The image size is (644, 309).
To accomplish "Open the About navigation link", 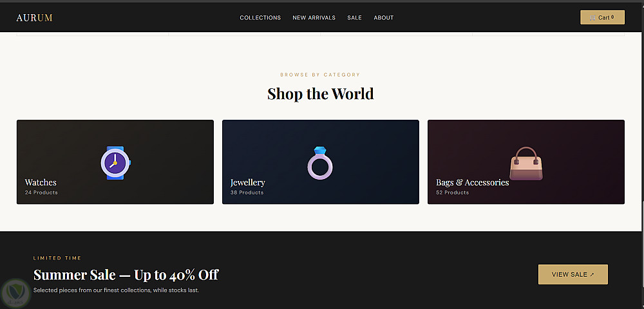I will pyautogui.click(x=384, y=17).
